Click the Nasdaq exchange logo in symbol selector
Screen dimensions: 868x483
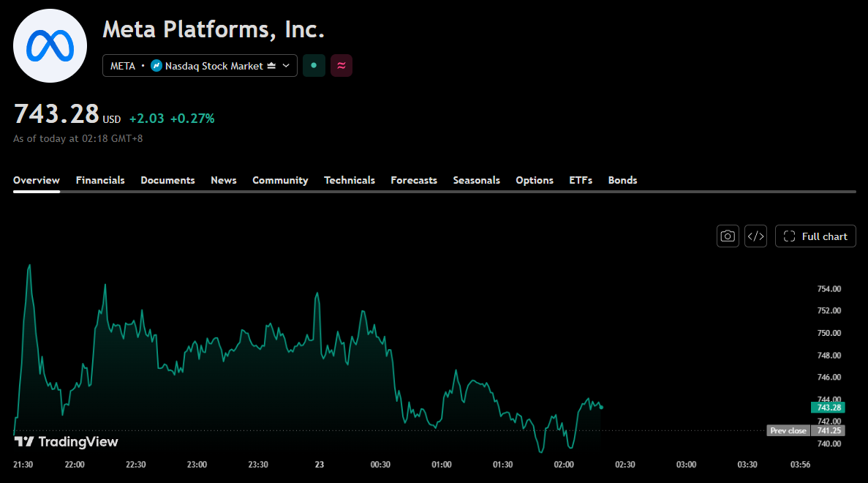coord(156,65)
